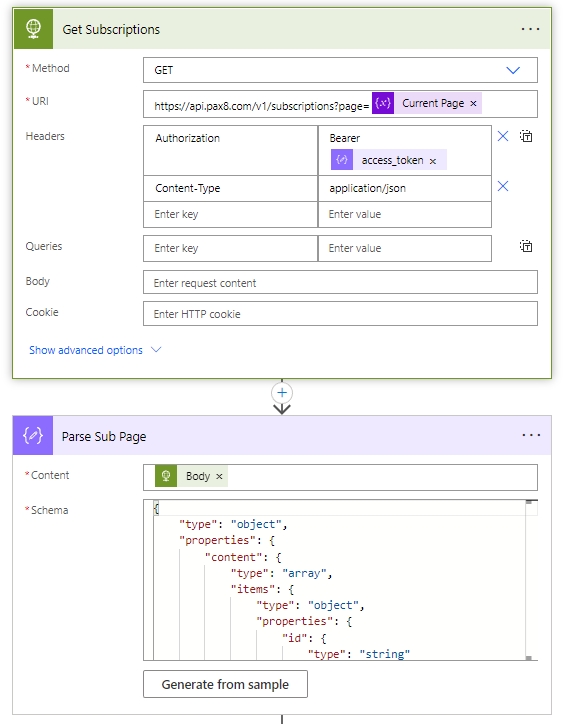
Task: Click the Cookie input field
Action: pyautogui.click(x=340, y=314)
